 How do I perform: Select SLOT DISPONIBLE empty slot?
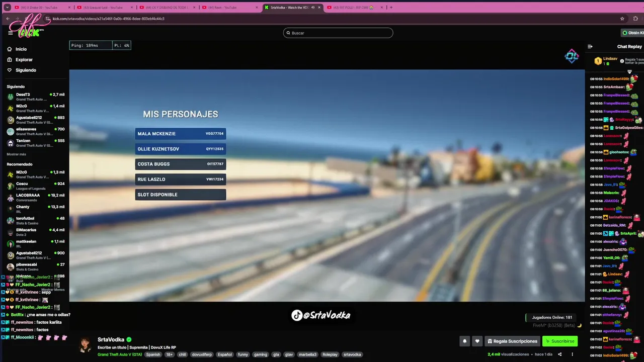point(181,195)
